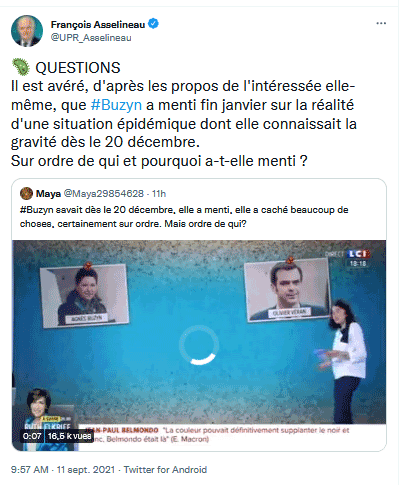This screenshot has height=485, width=402.
Task: Click the 9:57 AM · 11 sept. 2021 timestamp
Action: point(63,470)
